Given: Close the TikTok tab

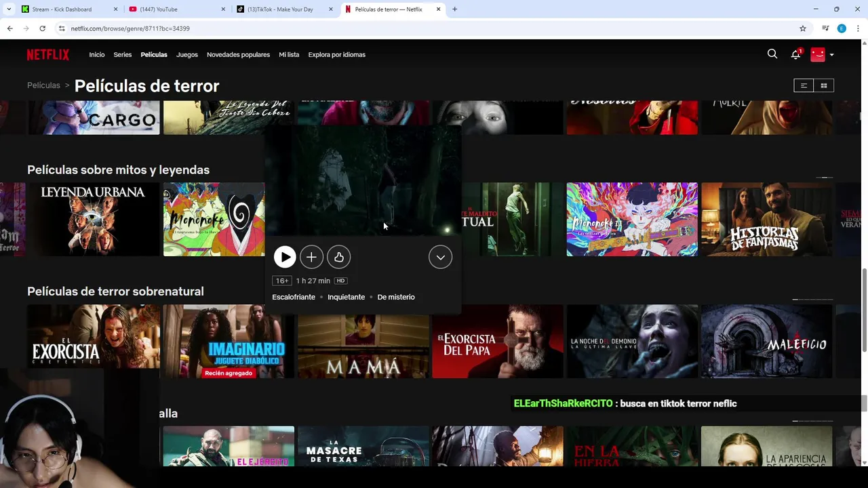Looking at the screenshot, I should point(331,9).
